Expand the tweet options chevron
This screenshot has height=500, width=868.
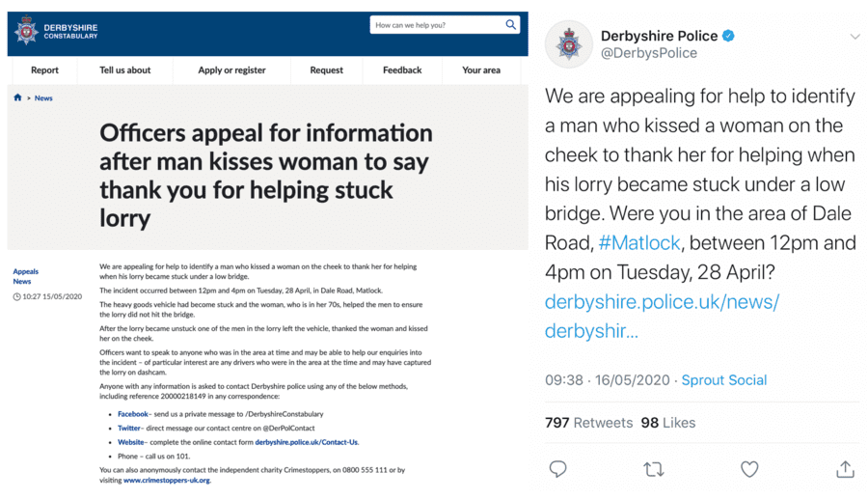tap(854, 37)
